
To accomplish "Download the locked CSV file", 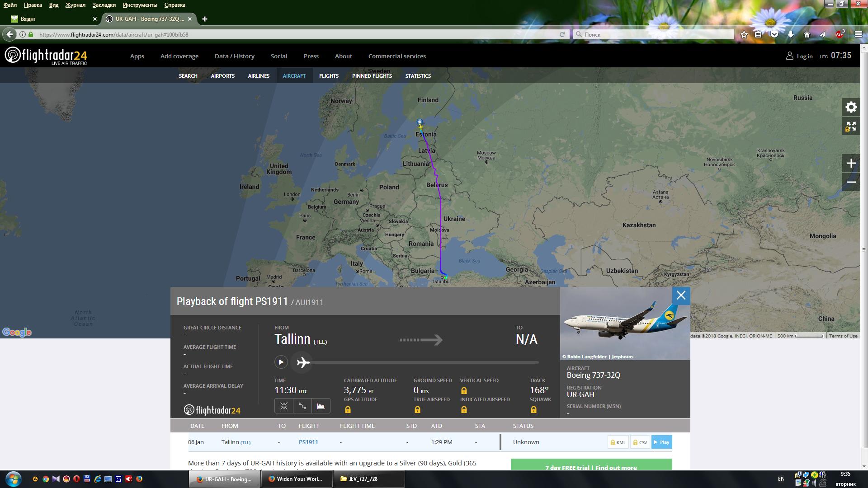I will click(x=640, y=442).
